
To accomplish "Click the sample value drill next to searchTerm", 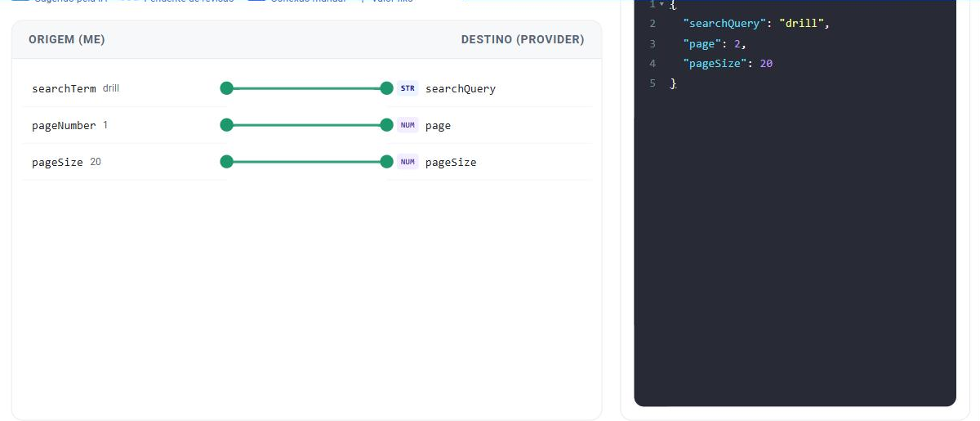I will click(x=111, y=88).
